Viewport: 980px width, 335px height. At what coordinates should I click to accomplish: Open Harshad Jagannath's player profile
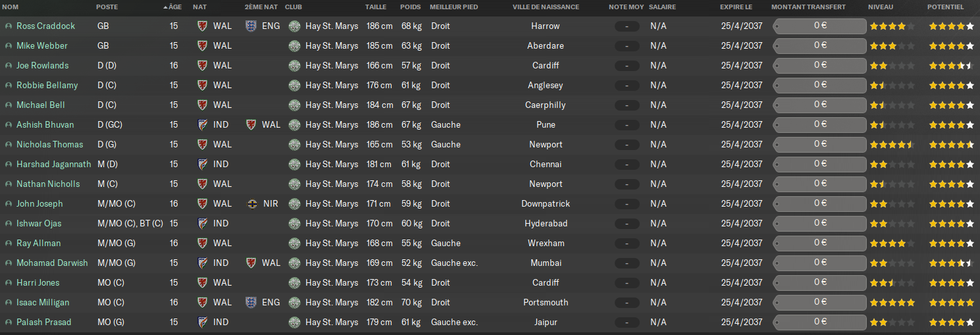coord(54,165)
